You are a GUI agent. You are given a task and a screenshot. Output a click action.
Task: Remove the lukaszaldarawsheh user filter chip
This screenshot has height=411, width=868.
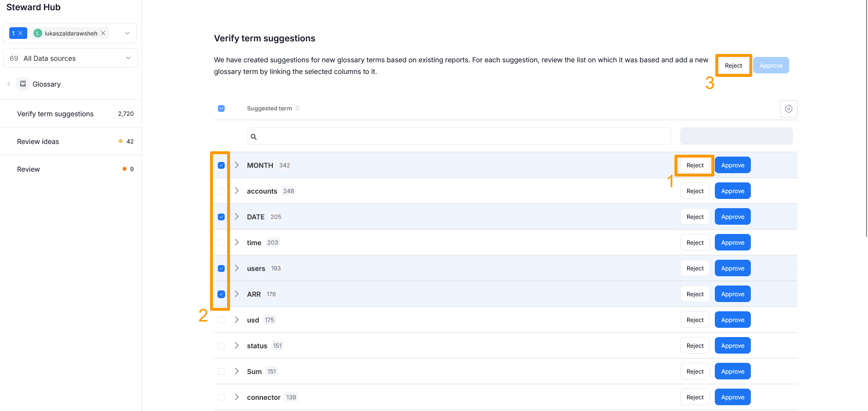point(103,33)
